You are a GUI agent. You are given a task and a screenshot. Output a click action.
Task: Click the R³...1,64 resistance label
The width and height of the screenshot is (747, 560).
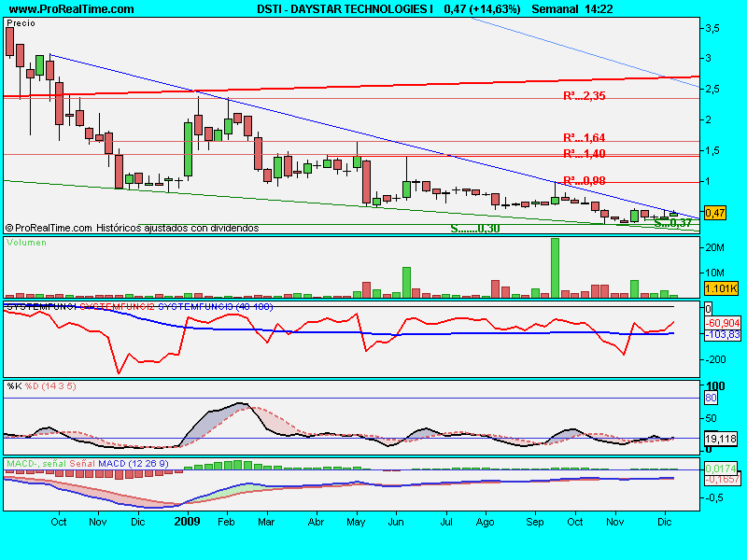pyautogui.click(x=585, y=137)
